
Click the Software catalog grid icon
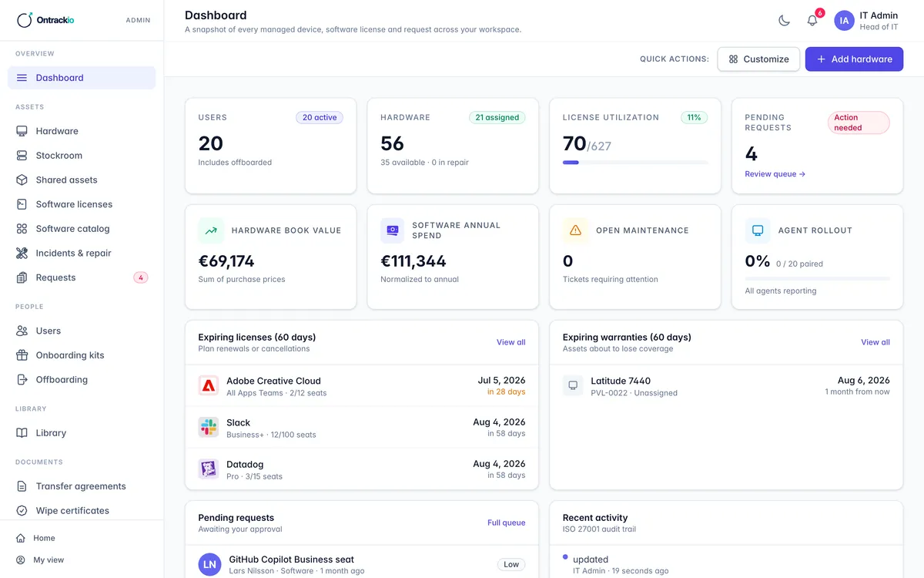[x=22, y=229]
